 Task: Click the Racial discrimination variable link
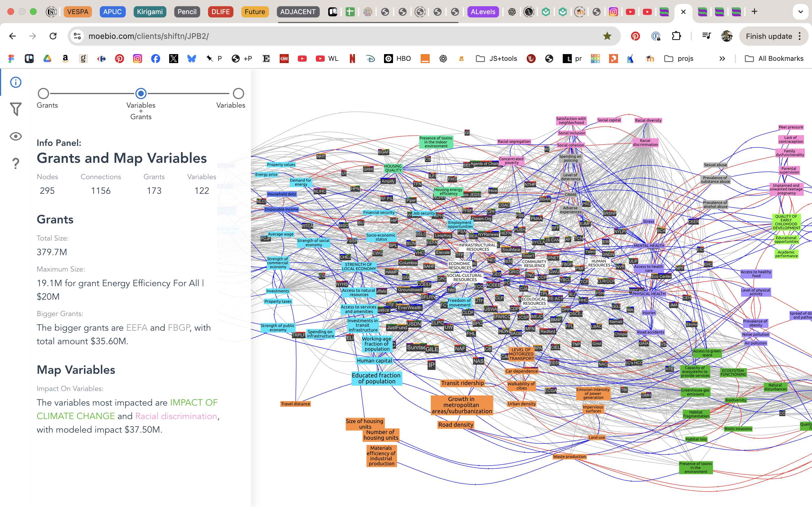point(176,416)
